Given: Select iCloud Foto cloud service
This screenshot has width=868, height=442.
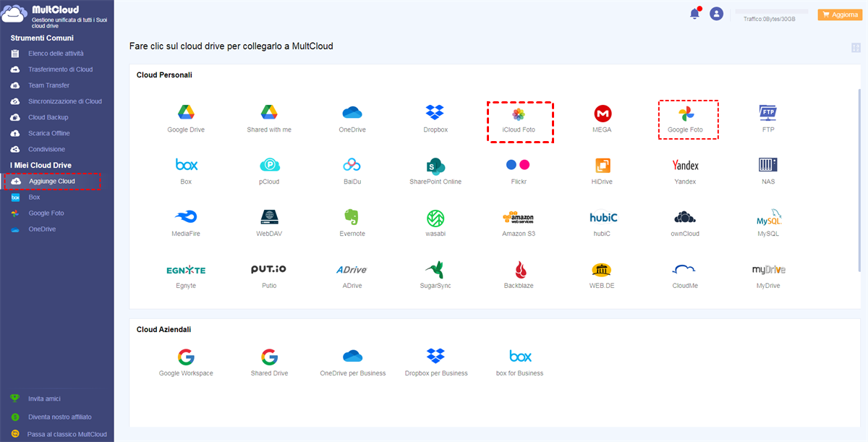Looking at the screenshot, I should [x=519, y=114].
